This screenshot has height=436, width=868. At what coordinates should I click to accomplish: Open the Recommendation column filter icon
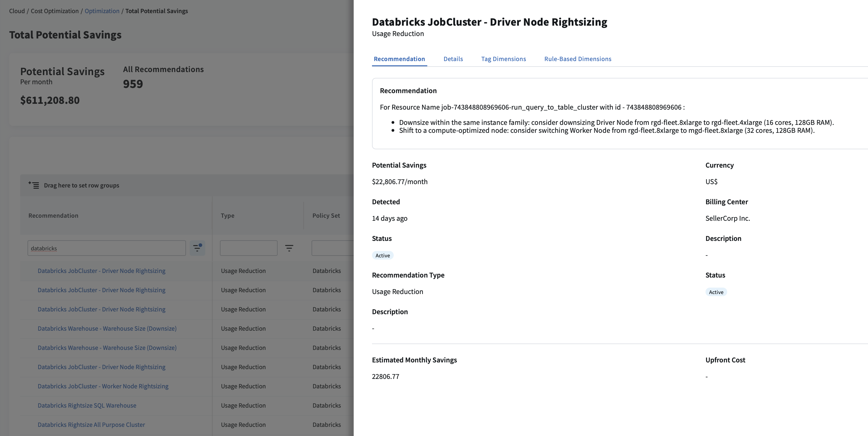(x=197, y=248)
